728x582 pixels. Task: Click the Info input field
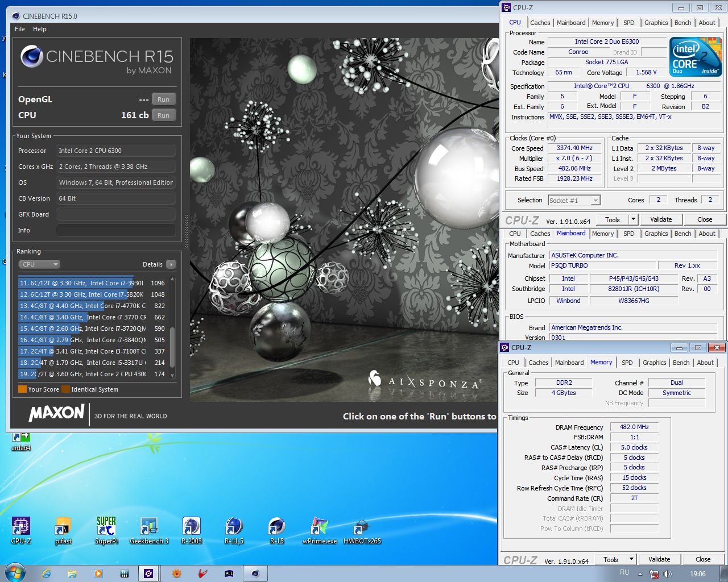click(116, 230)
